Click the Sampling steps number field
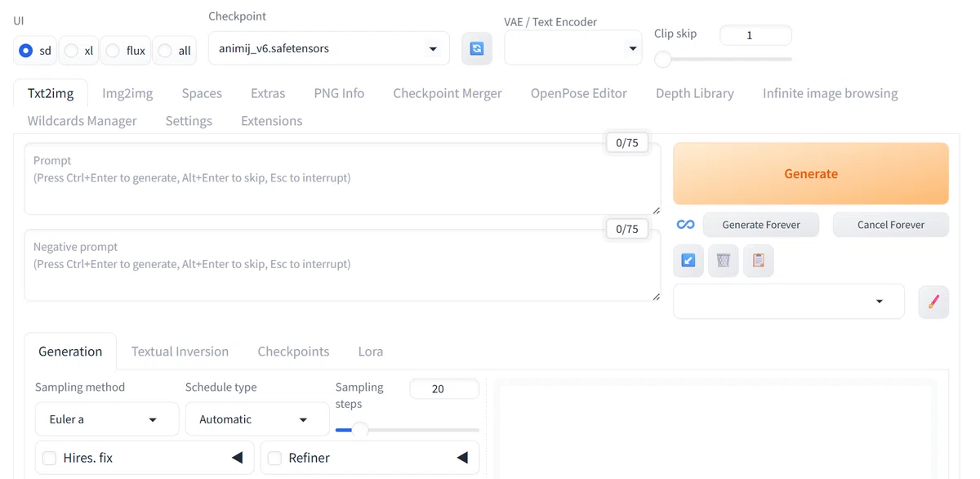Viewport: 980px width, 479px height. click(444, 389)
